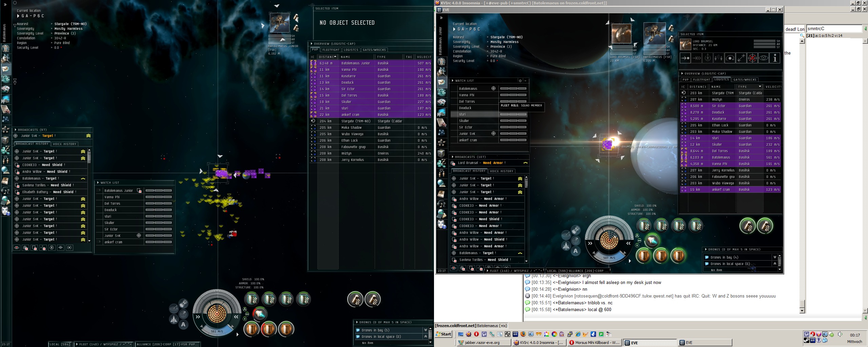The image size is (868, 347).
Task: Switch to Morsus Mihi Killboard taskbar window
Action: point(595,343)
